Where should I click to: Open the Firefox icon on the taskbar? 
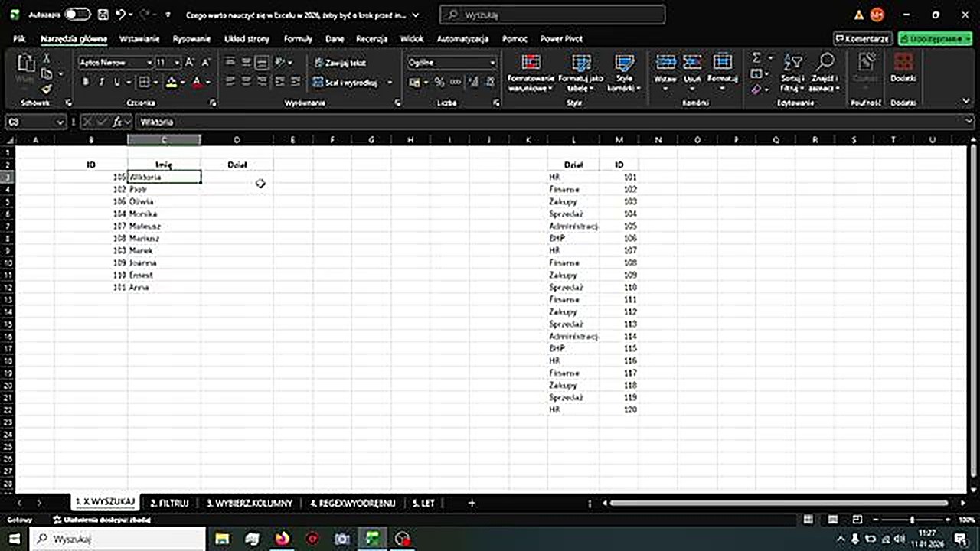coord(283,539)
